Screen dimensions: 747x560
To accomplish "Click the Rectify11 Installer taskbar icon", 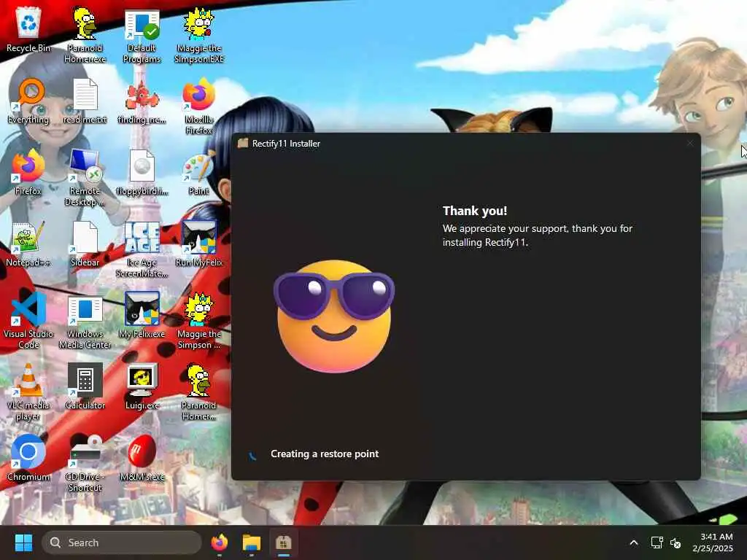I will [x=284, y=542].
